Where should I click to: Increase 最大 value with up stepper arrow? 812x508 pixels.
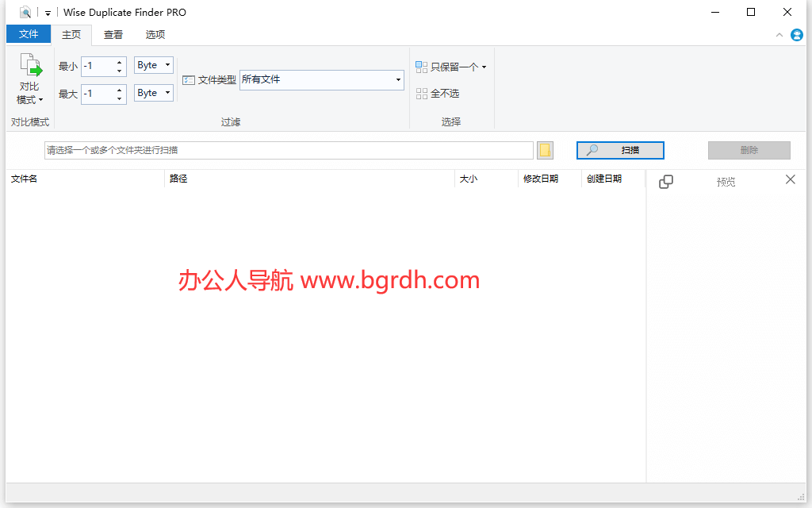(x=121, y=90)
